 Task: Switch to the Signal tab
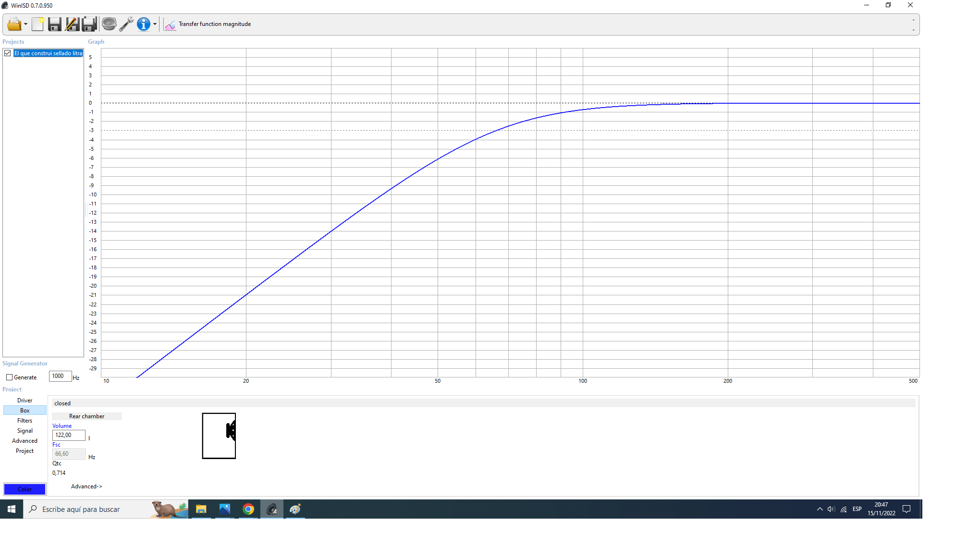(25, 431)
